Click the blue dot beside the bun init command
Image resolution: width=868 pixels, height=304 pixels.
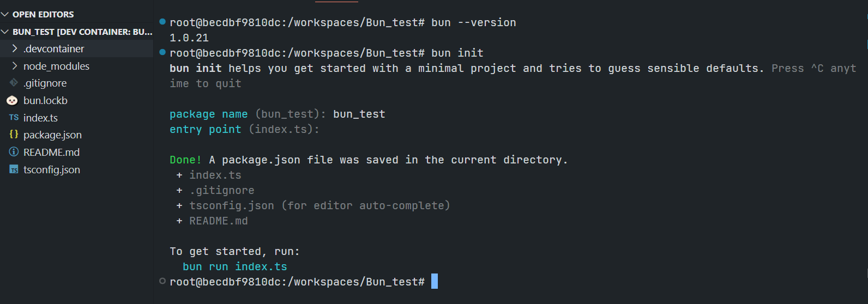point(162,52)
